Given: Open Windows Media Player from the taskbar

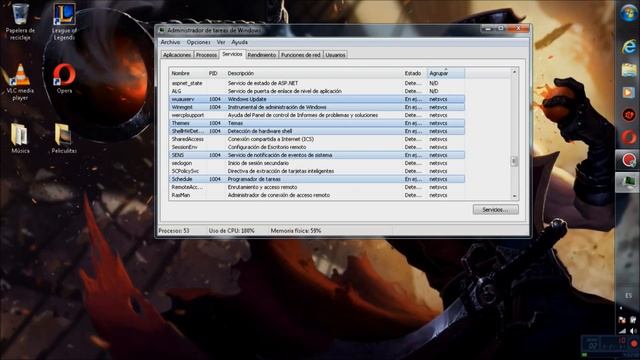Looking at the screenshot, I should click(629, 93).
